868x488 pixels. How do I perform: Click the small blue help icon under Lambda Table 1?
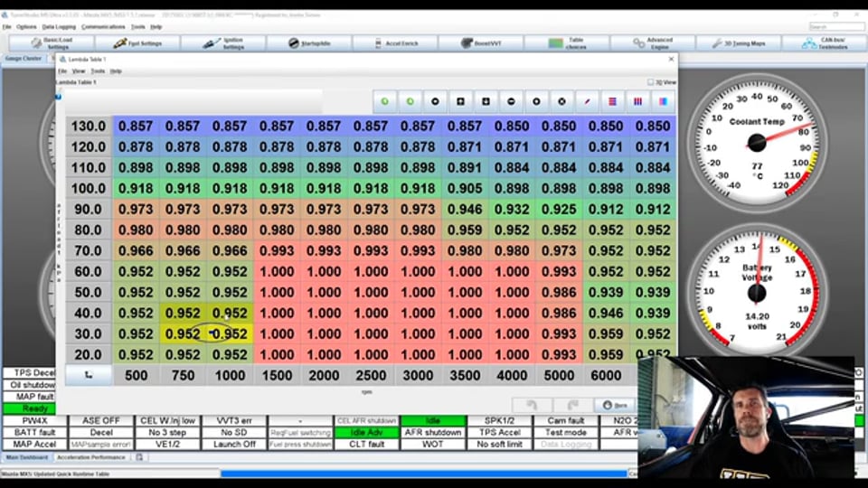click(x=58, y=97)
